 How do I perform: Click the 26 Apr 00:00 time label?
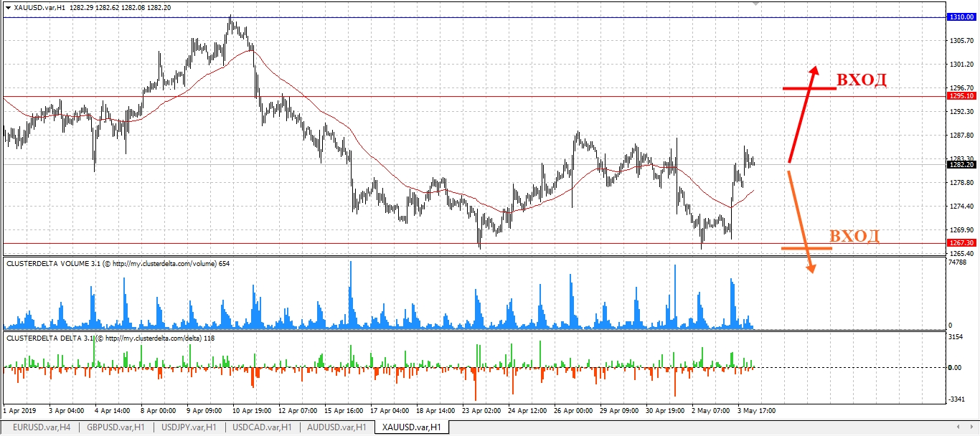pos(573,411)
